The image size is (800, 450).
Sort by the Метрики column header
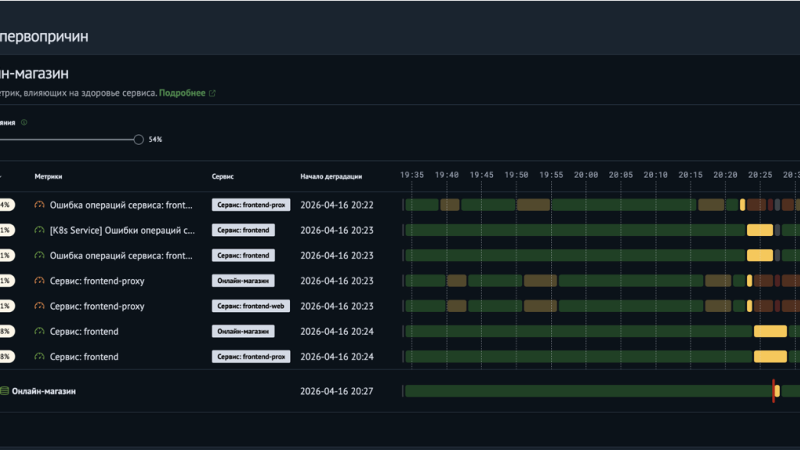pyautogui.click(x=48, y=177)
